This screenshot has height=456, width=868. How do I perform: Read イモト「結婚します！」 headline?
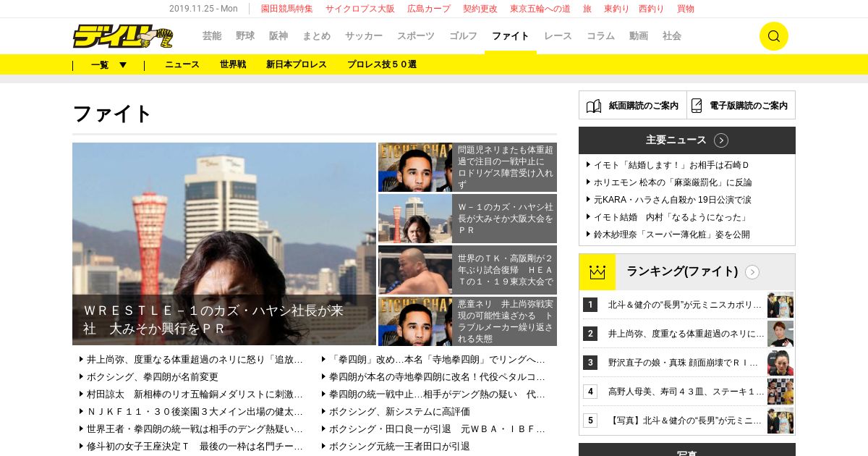(x=672, y=165)
